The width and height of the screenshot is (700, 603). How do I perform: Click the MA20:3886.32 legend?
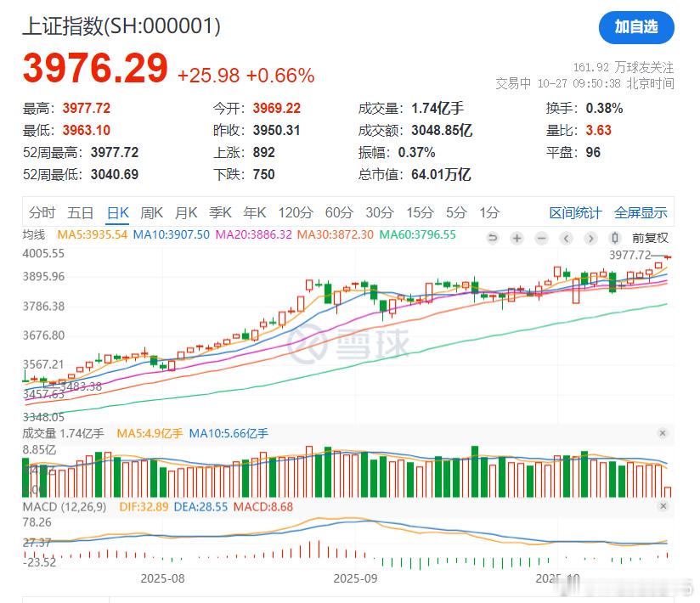[x=253, y=234]
